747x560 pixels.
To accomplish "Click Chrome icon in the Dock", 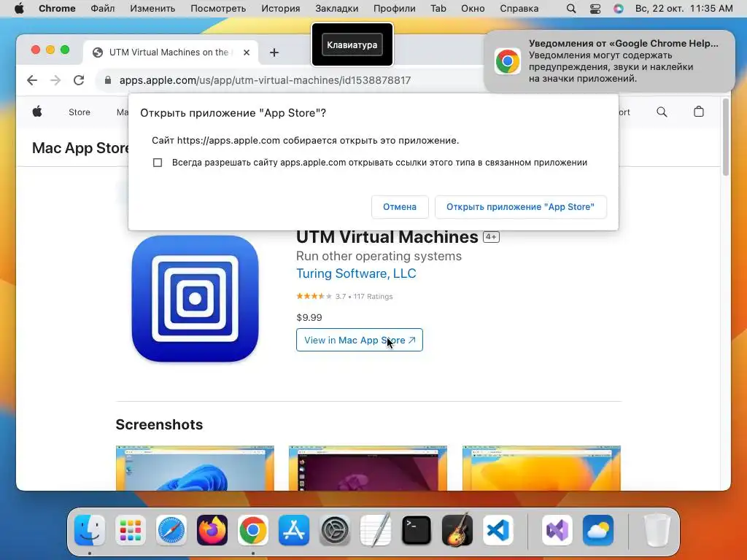I will click(253, 530).
